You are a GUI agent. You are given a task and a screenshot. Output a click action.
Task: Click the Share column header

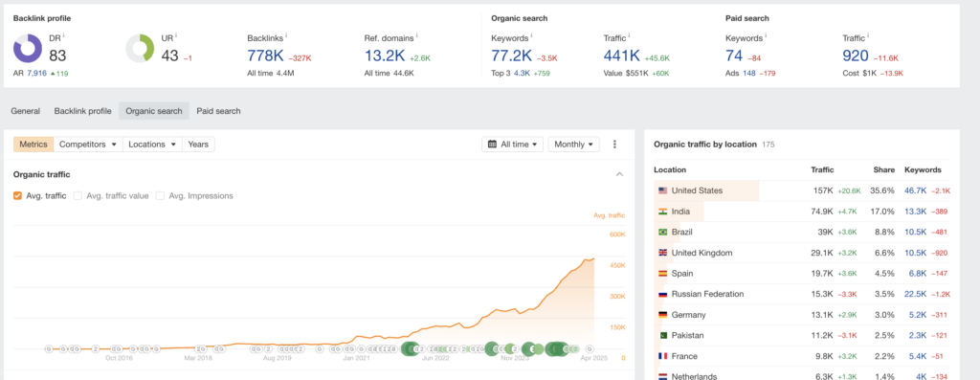click(x=883, y=170)
